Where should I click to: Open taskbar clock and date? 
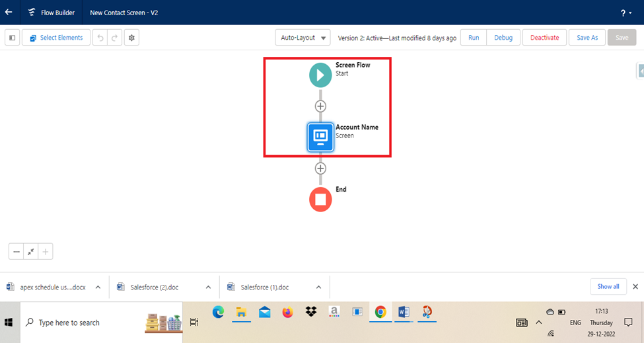coord(601,323)
